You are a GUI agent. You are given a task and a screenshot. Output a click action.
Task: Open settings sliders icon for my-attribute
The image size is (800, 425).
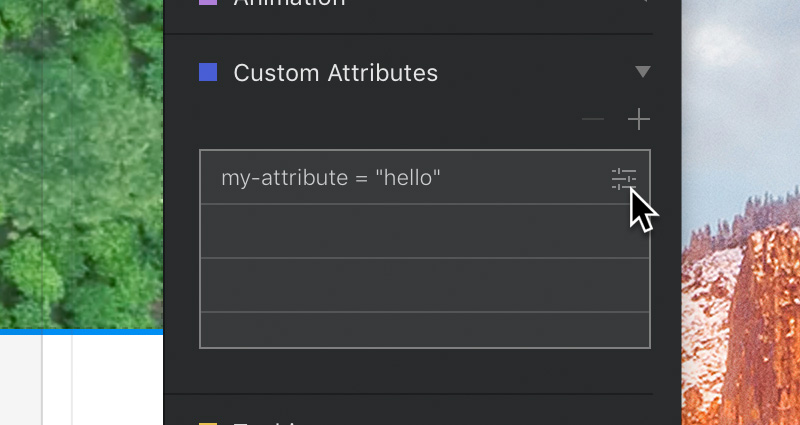(x=624, y=178)
